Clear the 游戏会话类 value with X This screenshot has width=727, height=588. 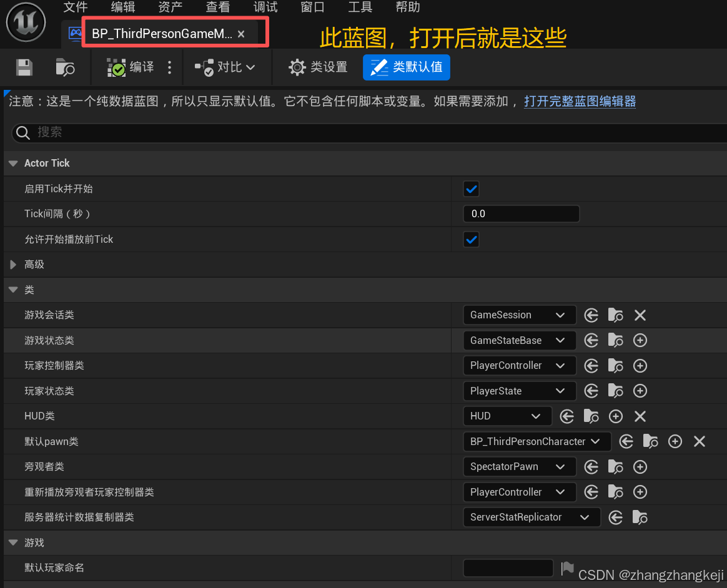[x=640, y=315]
